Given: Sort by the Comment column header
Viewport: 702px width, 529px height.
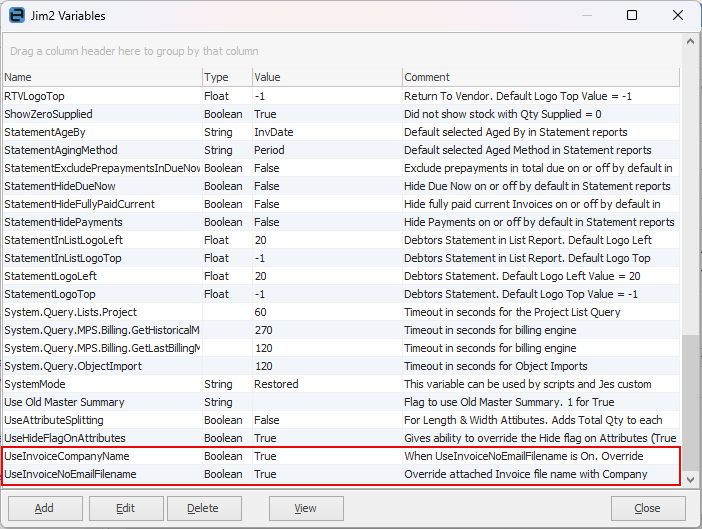Looking at the screenshot, I should [541, 77].
